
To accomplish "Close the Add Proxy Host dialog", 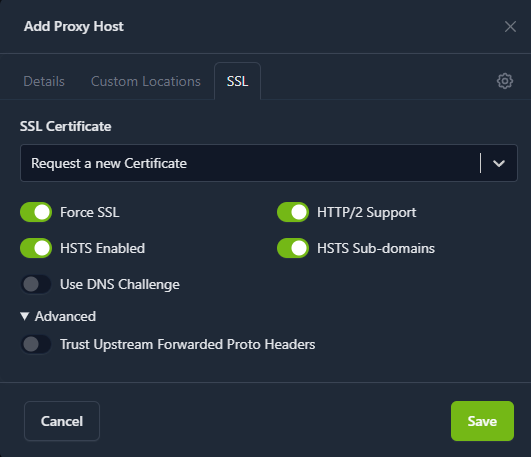I will pyautogui.click(x=510, y=27).
